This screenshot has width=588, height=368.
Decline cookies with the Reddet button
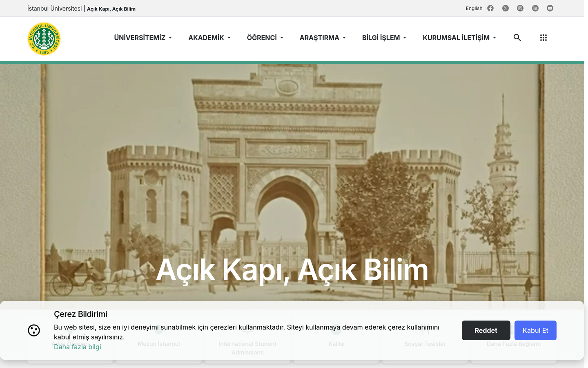coord(486,330)
